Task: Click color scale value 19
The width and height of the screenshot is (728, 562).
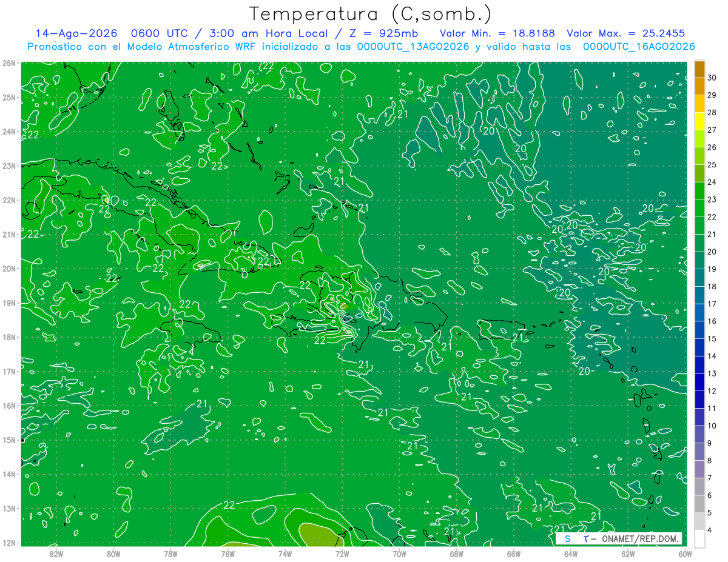Action: click(712, 269)
